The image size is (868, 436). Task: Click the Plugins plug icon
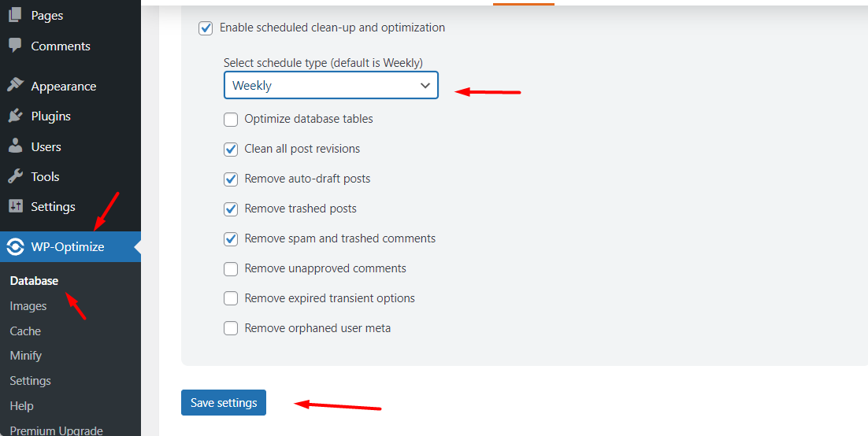15,116
